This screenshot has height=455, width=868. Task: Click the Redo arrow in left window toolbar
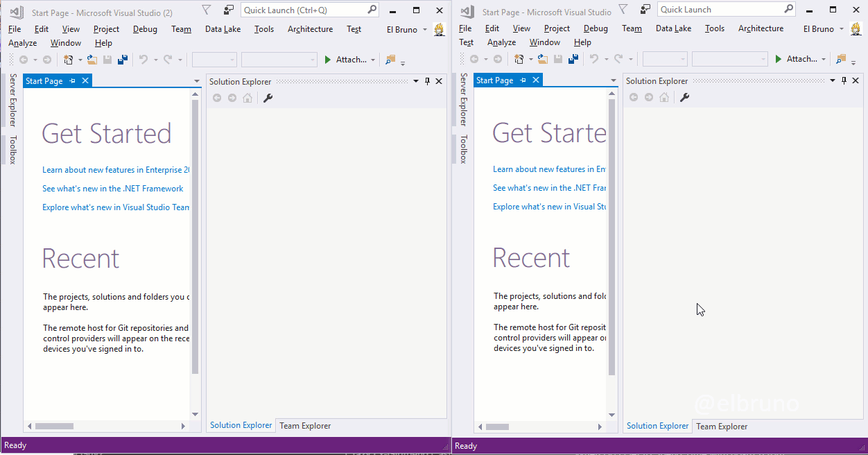(x=167, y=60)
